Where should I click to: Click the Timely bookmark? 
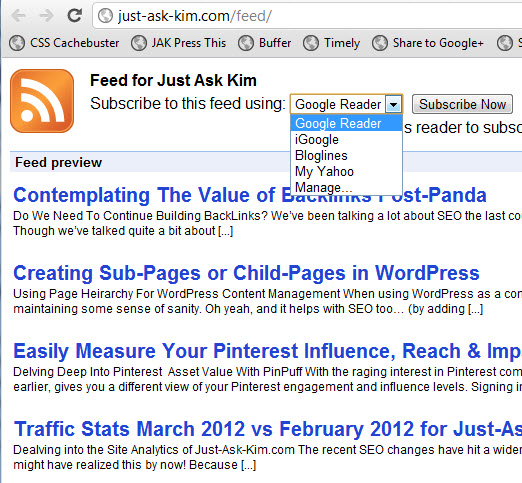tap(331, 43)
